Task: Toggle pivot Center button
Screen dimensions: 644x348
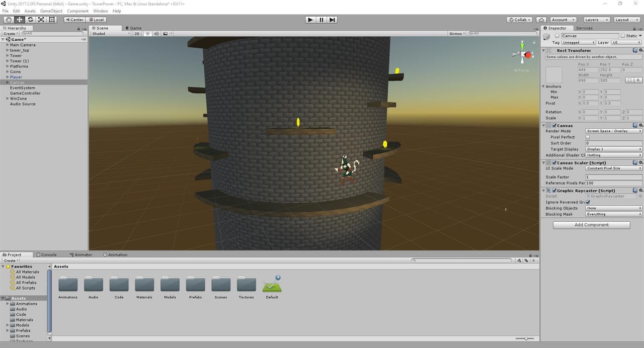Action: 74,20
